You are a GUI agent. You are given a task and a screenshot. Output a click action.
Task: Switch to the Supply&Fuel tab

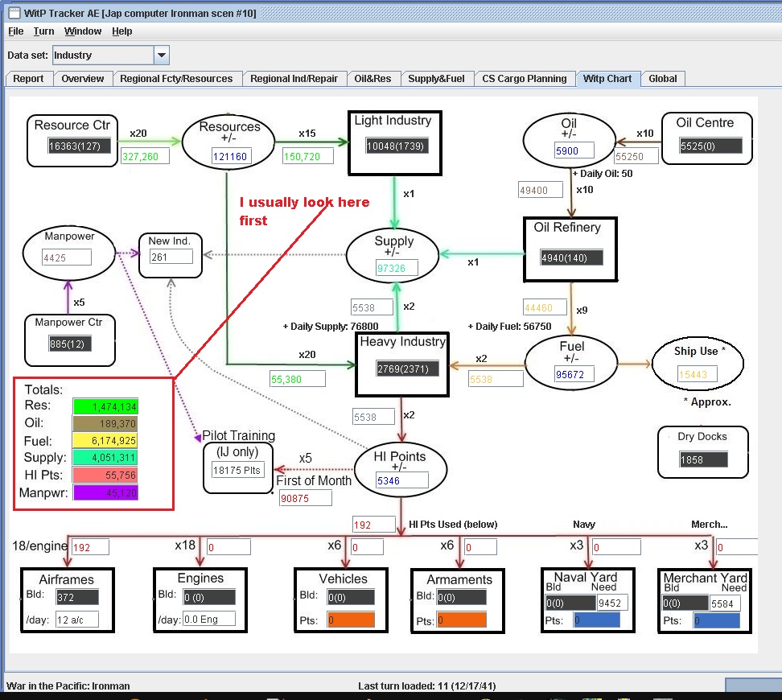tap(436, 79)
